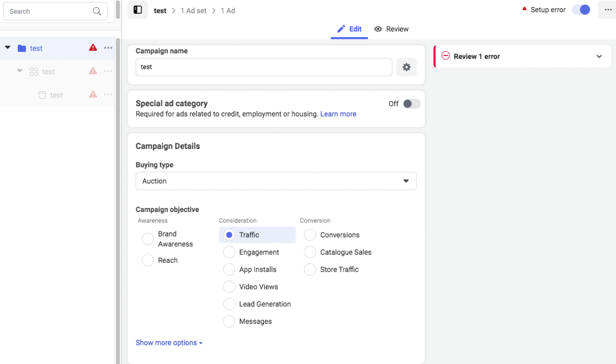The image size is (616, 364).
Task: Click the campaign-level red warning triangle
Action: click(x=93, y=48)
